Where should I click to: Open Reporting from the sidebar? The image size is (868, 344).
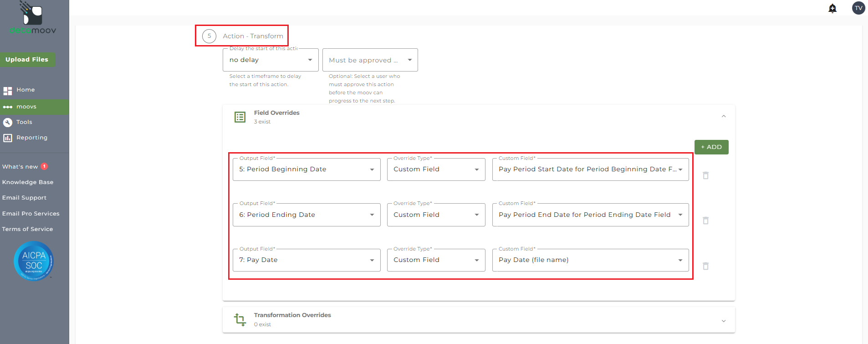[31, 138]
